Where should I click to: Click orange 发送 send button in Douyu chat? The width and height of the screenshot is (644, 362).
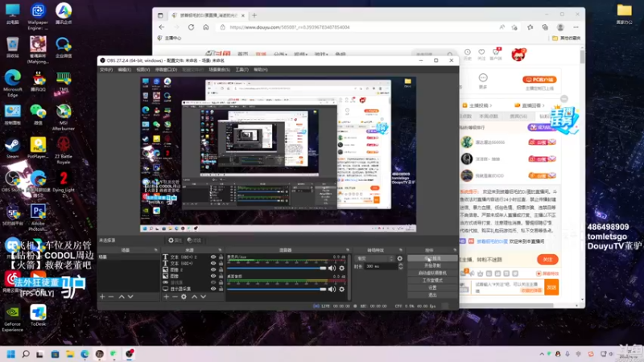(x=551, y=287)
